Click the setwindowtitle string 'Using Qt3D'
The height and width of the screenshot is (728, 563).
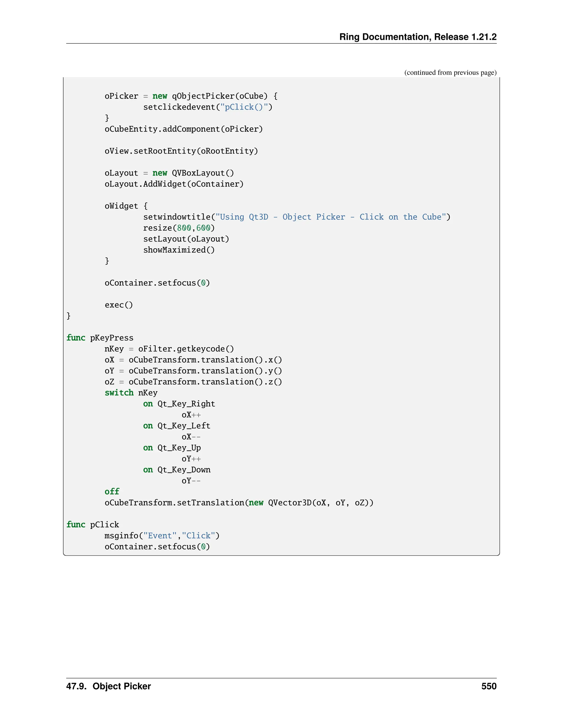click(x=242, y=217)
